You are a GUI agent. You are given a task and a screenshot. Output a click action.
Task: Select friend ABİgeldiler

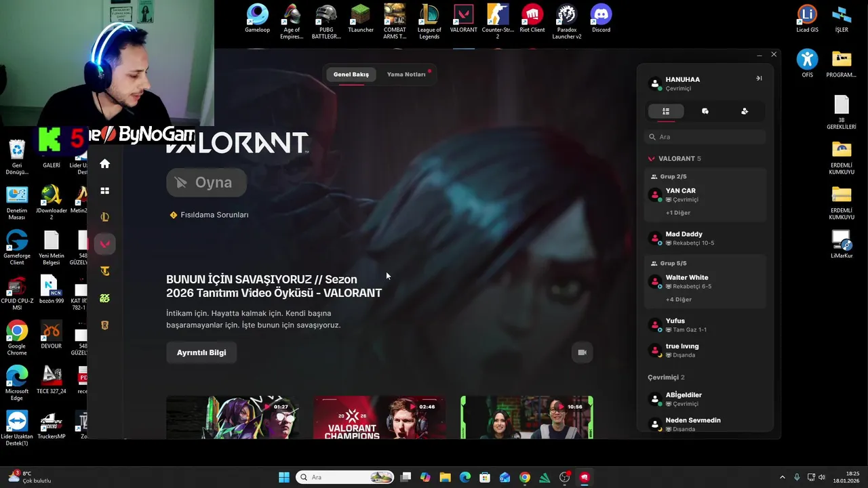coord(705,399)
